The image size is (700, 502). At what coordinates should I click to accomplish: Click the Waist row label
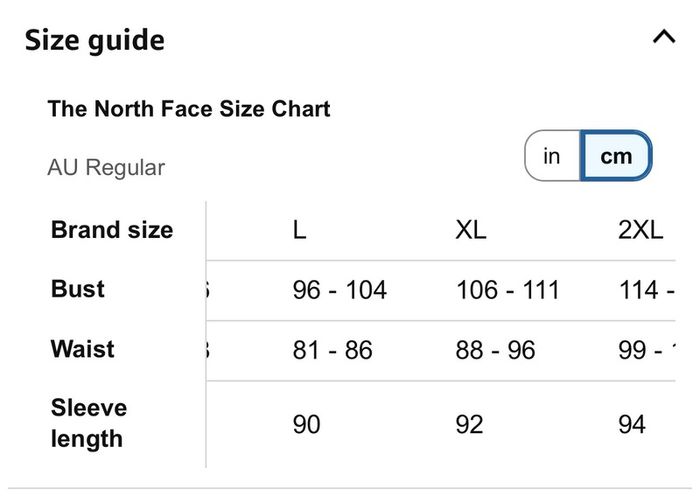click(83, 349)
